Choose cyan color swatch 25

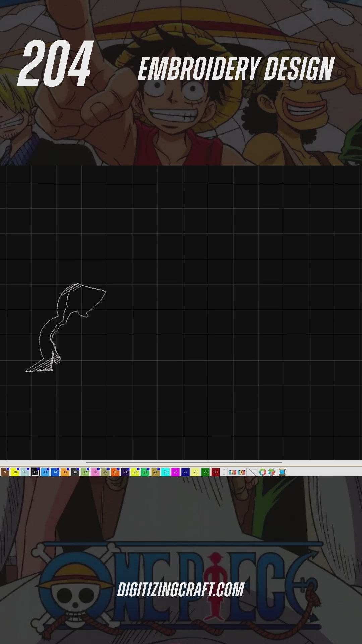[165, 472]
